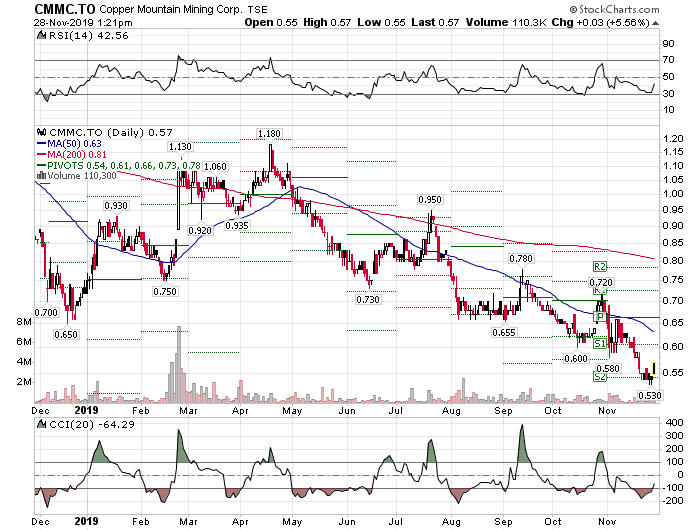The height and width of the screenshot is (530, 700).
Task: Click the 28-Nov-2019 1:21pm timestamp
Action: click(83, 22)
